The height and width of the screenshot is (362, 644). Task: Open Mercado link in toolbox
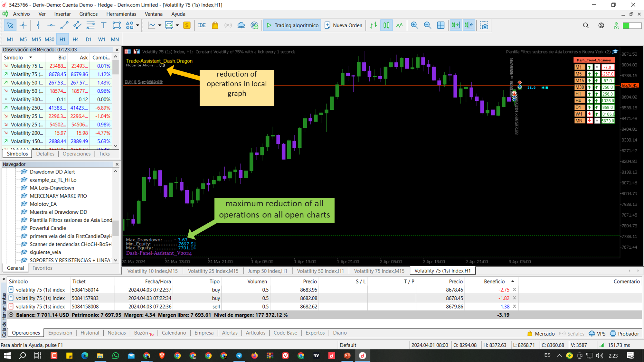[541, 334]
